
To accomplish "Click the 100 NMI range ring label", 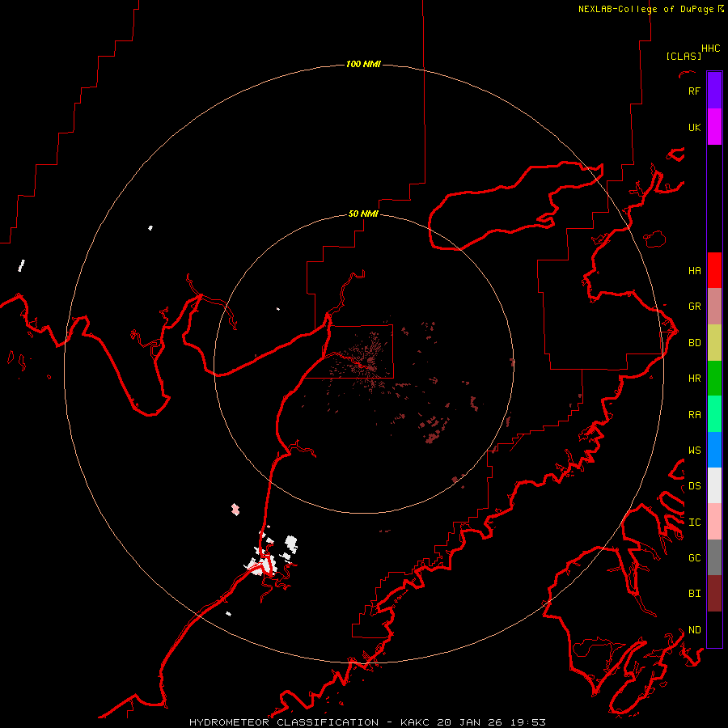I will (363, 64).
